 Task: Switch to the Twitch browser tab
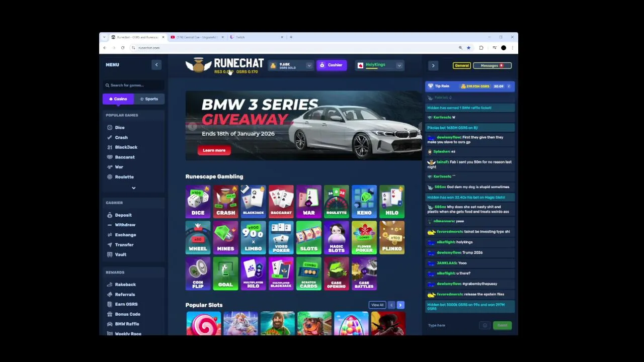click(x=256, y=37)
